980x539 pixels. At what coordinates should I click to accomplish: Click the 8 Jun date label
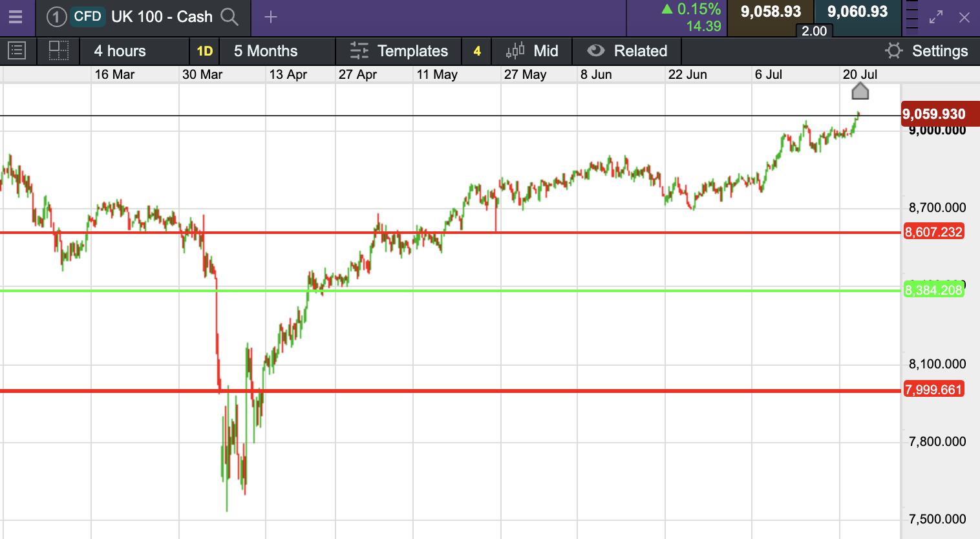coord(596,74)
